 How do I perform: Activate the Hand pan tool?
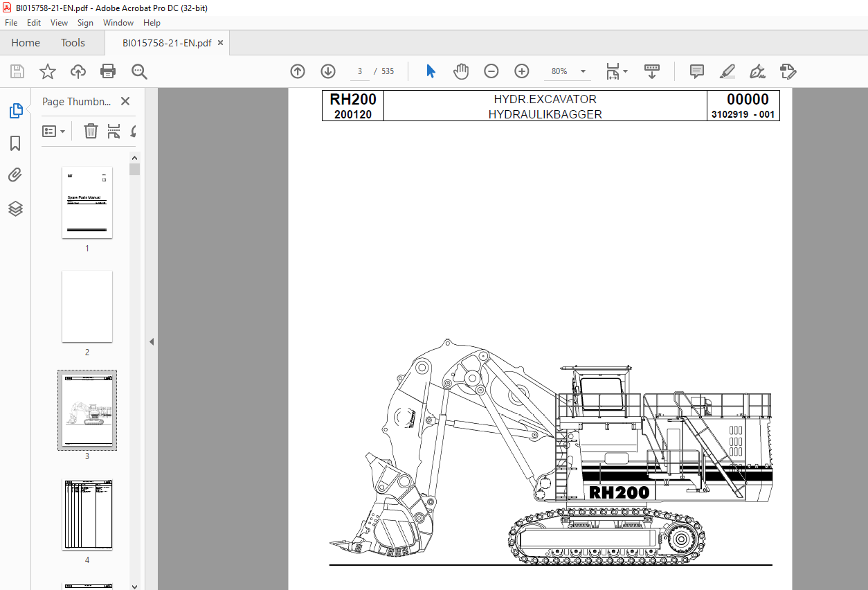pyautogui.click(x=461, y=71)
